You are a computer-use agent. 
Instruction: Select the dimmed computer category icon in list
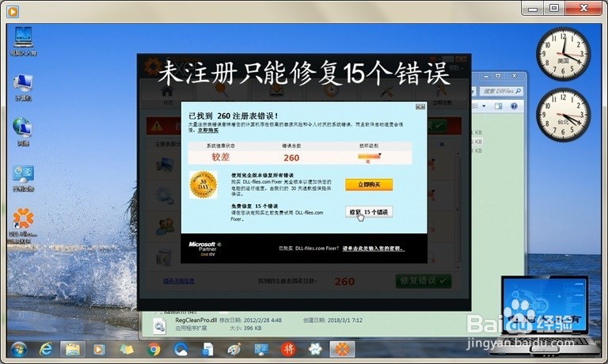click(x=165, y=164)
